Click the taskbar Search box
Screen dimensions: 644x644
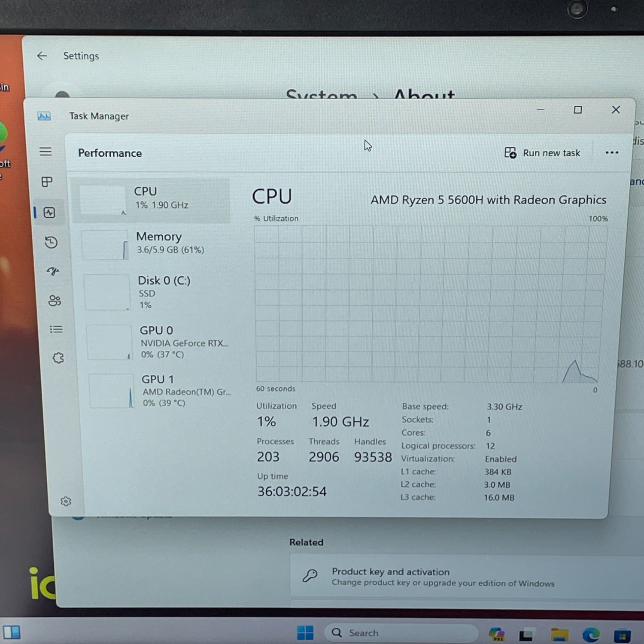point(401,633)
